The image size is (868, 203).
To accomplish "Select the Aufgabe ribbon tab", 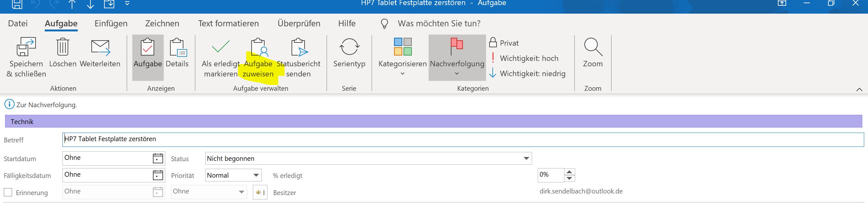I will coord(61,23).
